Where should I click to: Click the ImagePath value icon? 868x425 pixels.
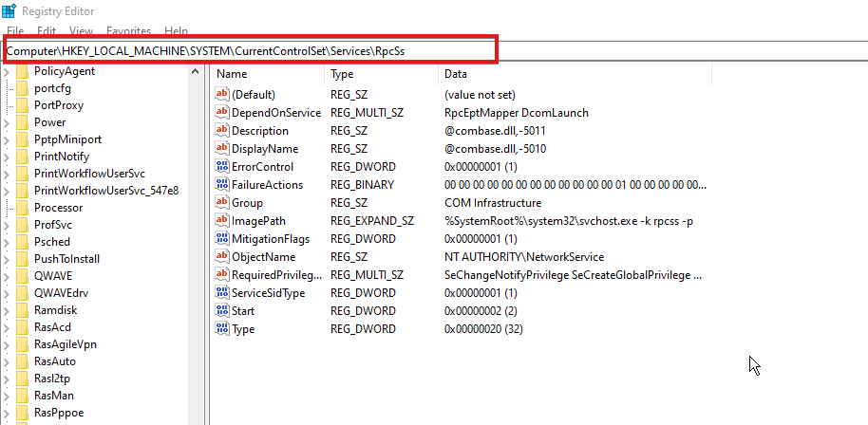click(x=222, y=220)
